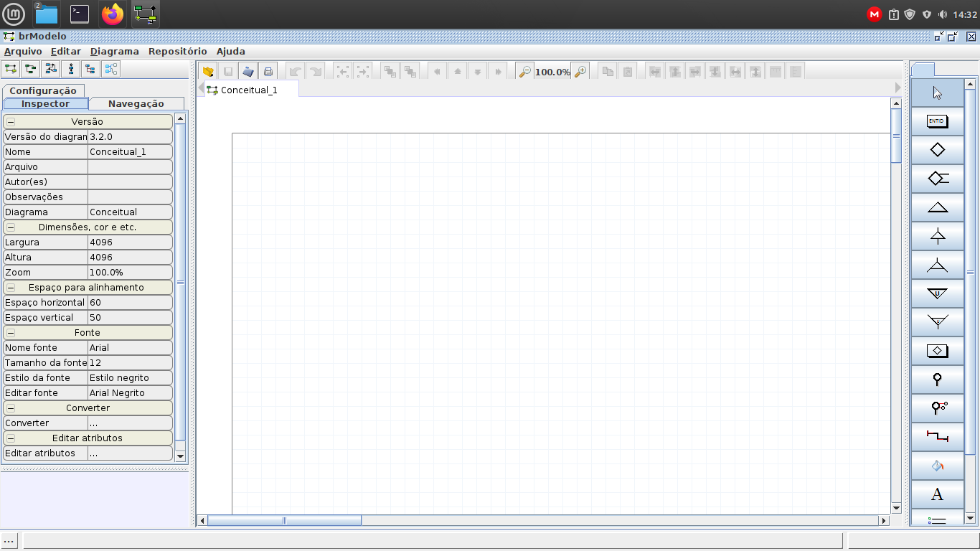
Task: Create a new free-form diagram (light blue nodes icon)
Action: tap(110, 70)
